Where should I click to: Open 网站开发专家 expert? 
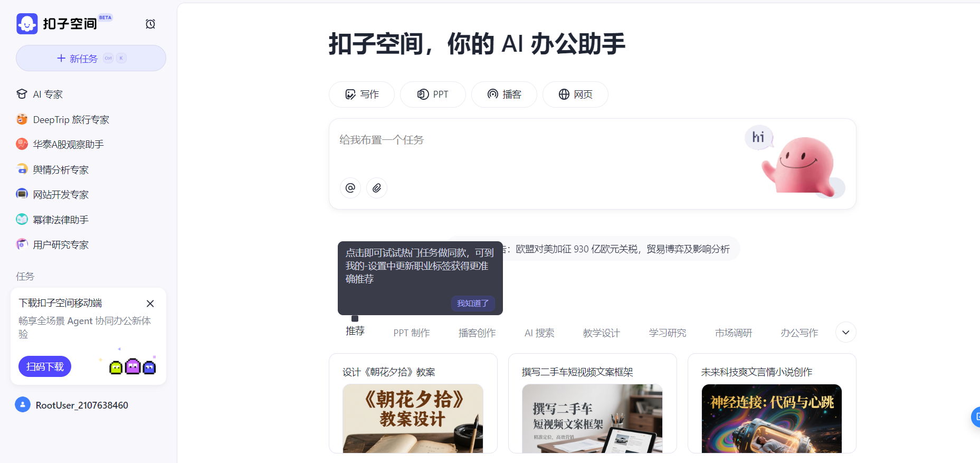tap(61, 195)
